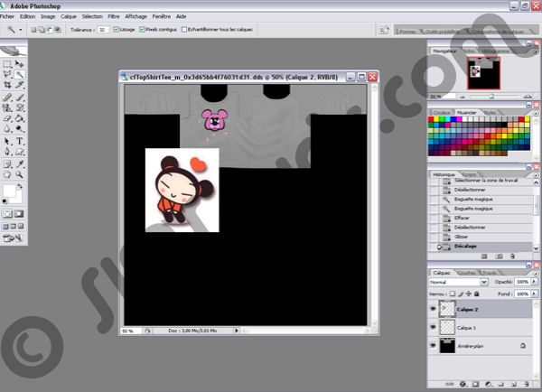Select the Move tool

(19, 64)
